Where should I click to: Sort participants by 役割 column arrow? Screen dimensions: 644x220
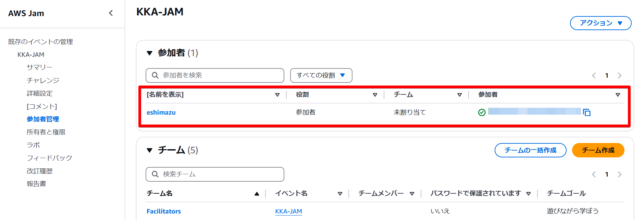click(375, 95)
